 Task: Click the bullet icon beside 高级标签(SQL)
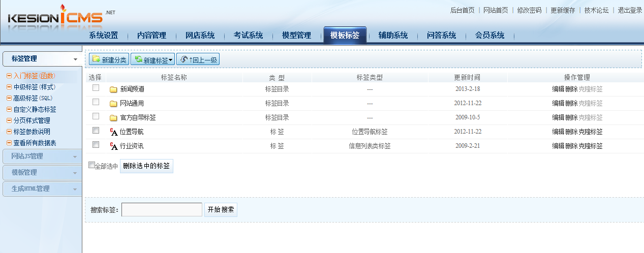(9, 98)
